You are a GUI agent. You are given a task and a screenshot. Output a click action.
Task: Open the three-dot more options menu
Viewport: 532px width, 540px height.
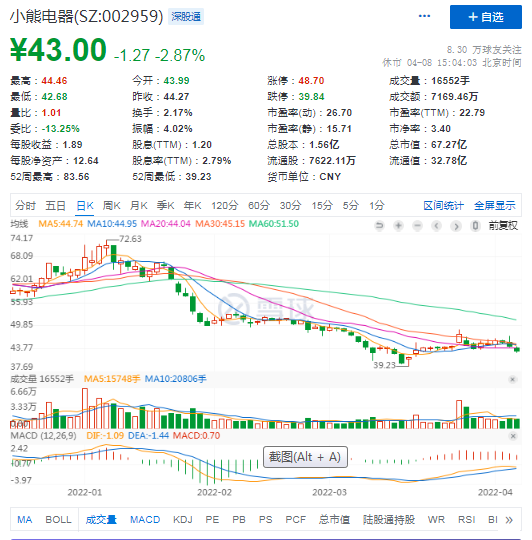pos(424,16)
